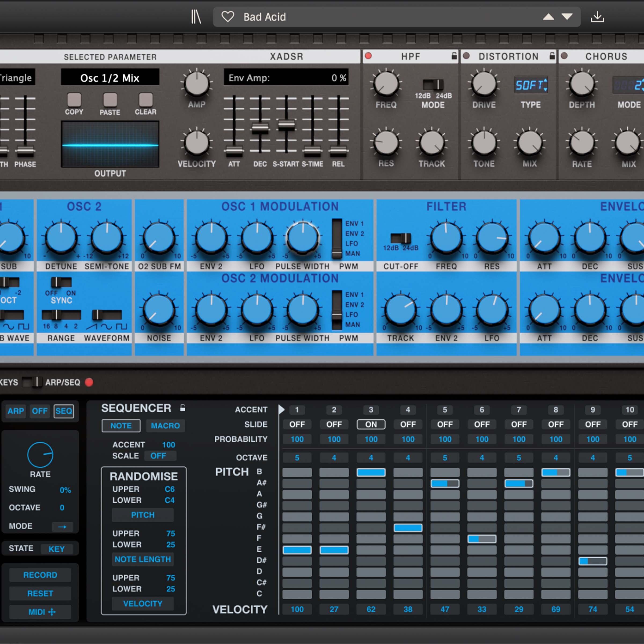Click the MIDI drag icon button
Viewport: 644px width, 644px height.
pos(40,612)
